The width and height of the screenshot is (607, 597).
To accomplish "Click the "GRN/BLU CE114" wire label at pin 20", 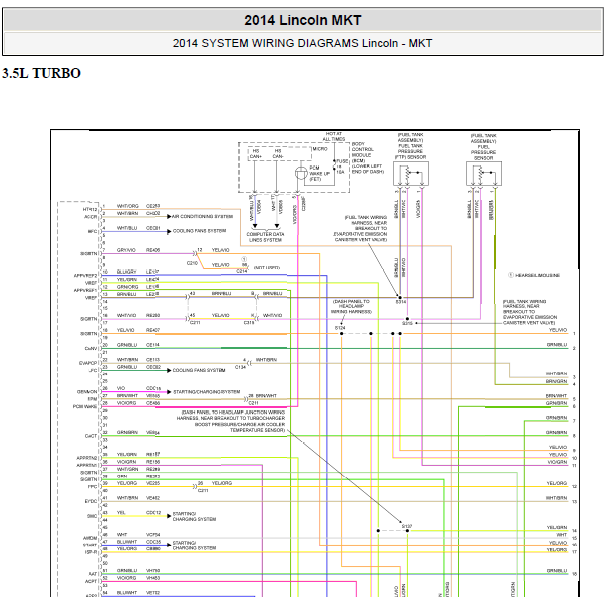I will tap(138, 345).
